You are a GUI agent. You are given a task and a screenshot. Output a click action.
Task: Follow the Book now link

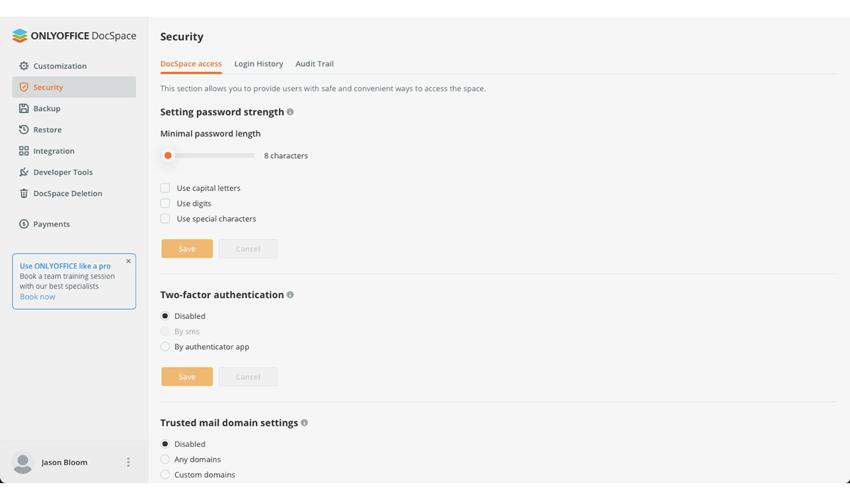(x=37, y=297)
